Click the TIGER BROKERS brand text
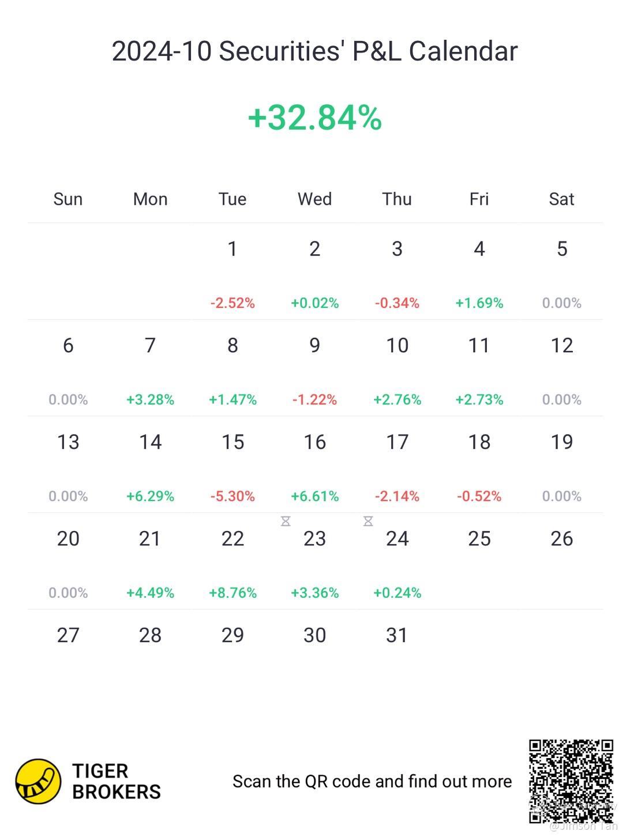630x840 pixels. [x=116, y=781]
